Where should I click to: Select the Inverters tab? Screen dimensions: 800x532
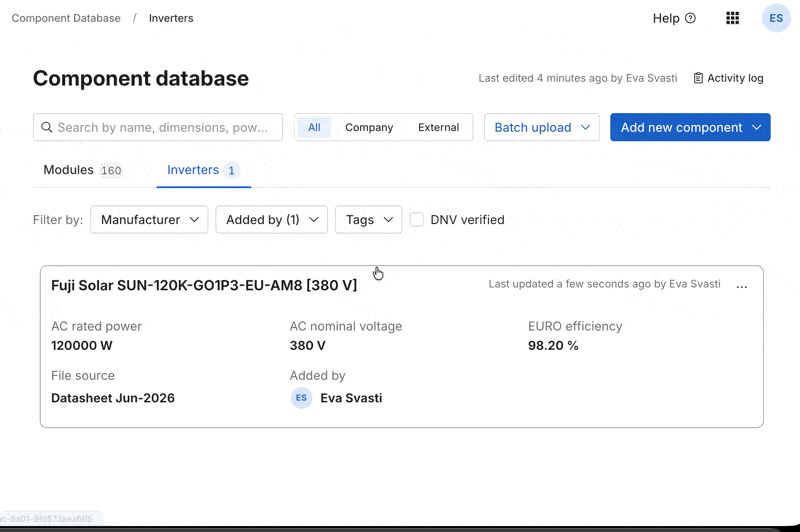pyautogui.click(x=204, y=170)
